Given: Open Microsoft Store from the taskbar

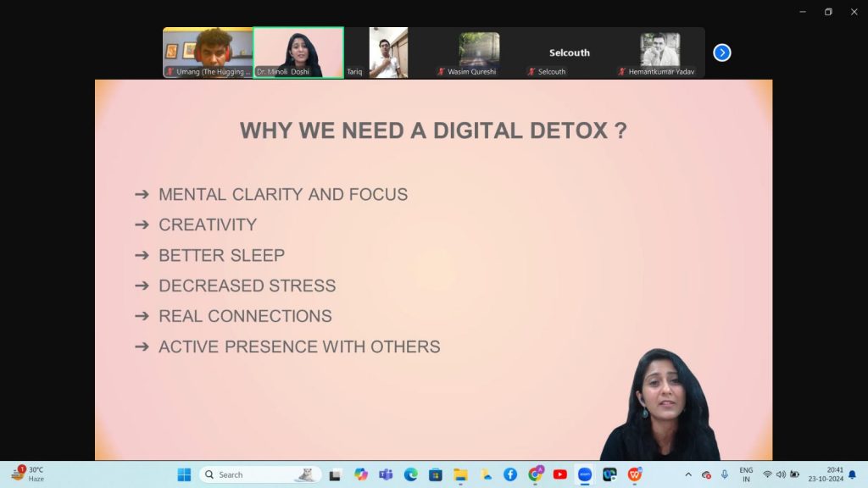Looking at the screenshot, I should pyautogui.click(x=436, y=474).
